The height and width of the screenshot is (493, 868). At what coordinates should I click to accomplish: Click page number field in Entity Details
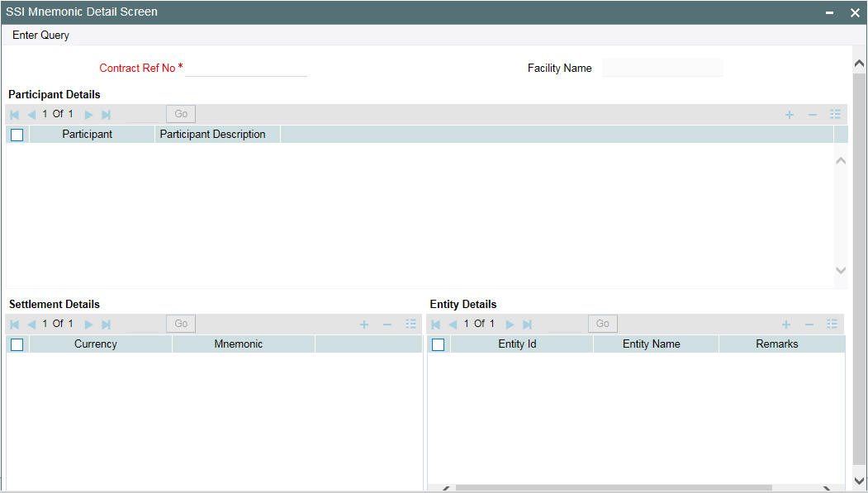pyautogui.click(x=565, y=325)
